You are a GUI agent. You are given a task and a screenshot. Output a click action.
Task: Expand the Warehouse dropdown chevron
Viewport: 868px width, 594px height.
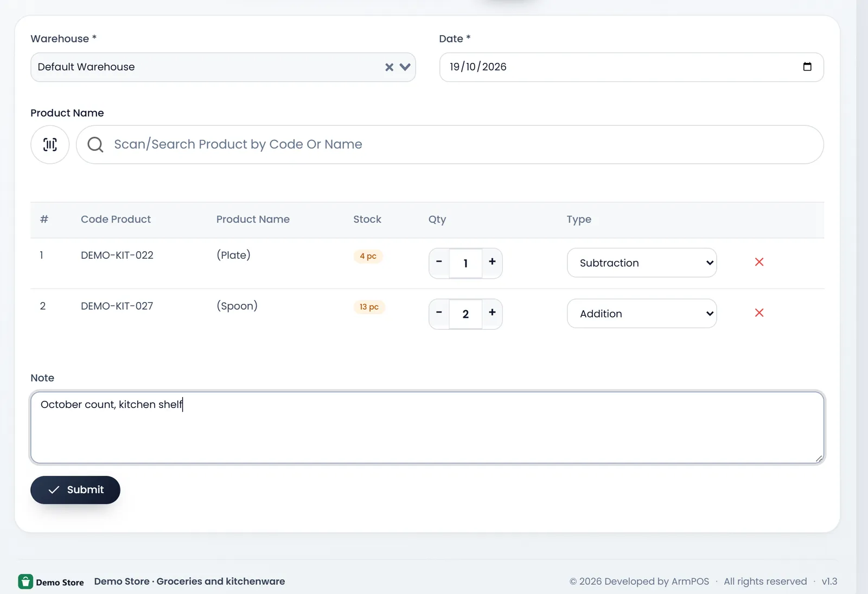[x=405, y=67]
